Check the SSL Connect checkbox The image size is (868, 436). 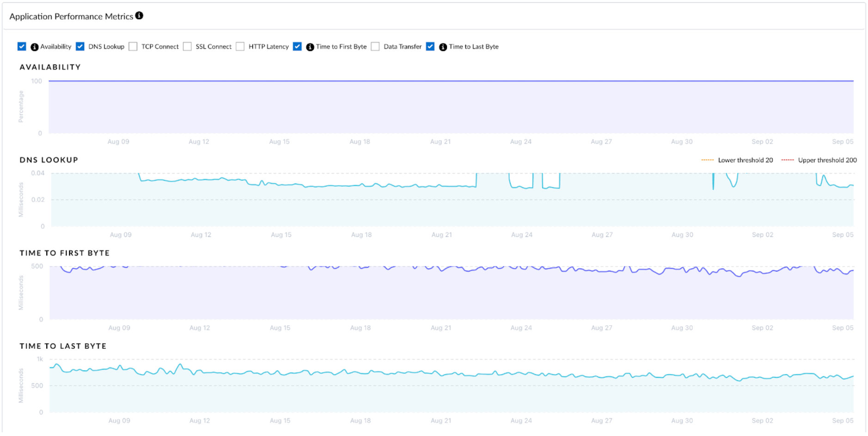187,47
